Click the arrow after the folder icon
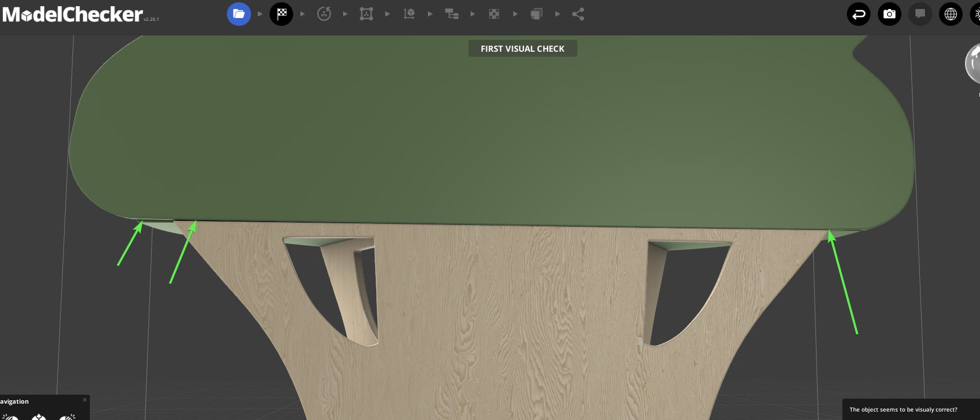This screenshot has height=420, width=980. 260,14
